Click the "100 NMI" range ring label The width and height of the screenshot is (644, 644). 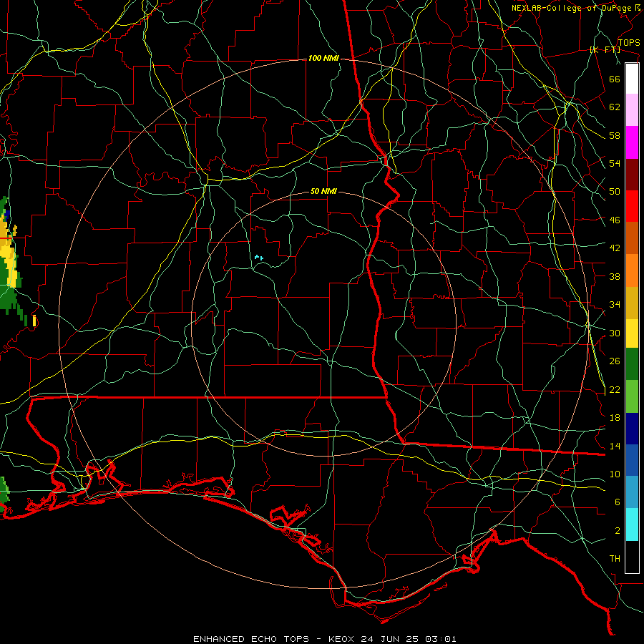coord(323,59)
